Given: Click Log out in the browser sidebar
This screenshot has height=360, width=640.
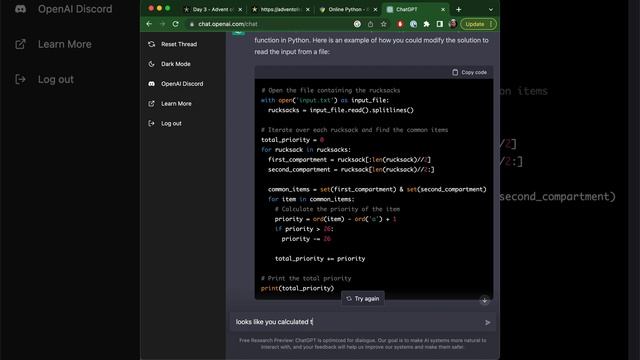Looking at the screenshot, I should click(171, 123).
